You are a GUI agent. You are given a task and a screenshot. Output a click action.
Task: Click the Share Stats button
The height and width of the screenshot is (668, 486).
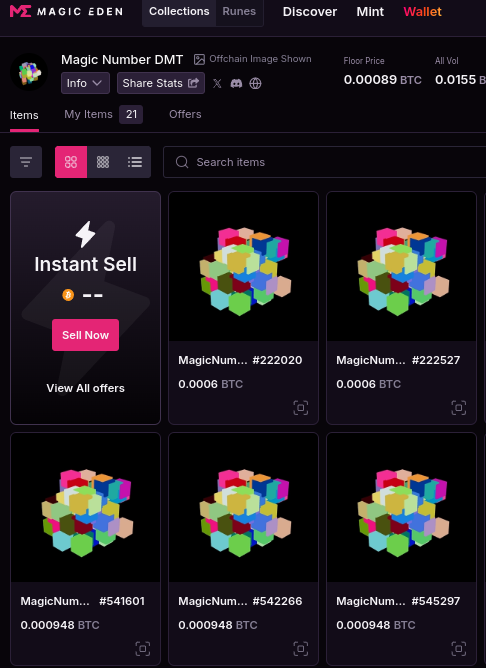161,83
